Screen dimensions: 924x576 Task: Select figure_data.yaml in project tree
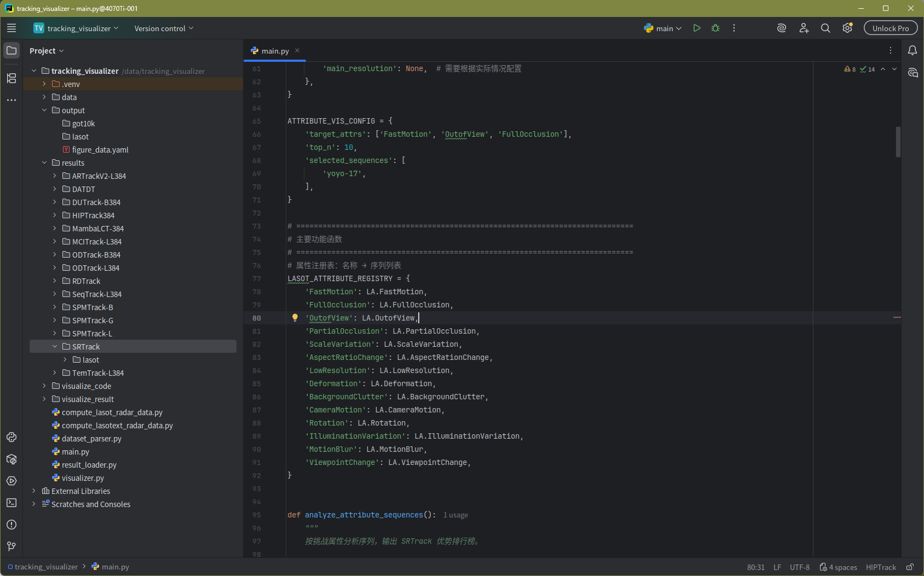click(x=100, y=150)
